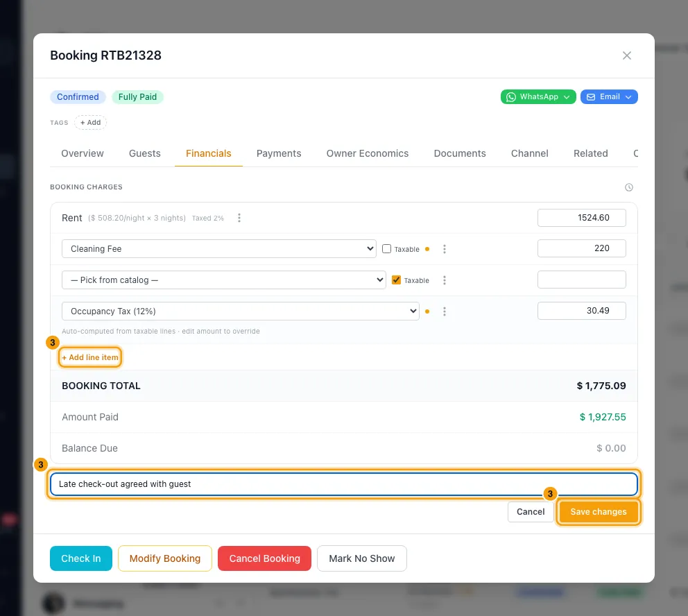Open the Email dropdown button

[x=608, y=97]
